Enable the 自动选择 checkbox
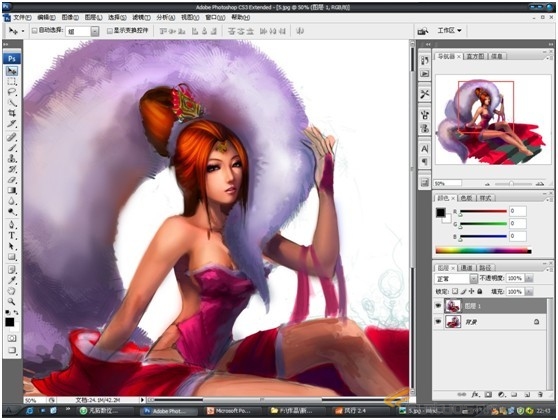Image resolution: width=558 pixels, height=420 pixels. pos(35,31)
